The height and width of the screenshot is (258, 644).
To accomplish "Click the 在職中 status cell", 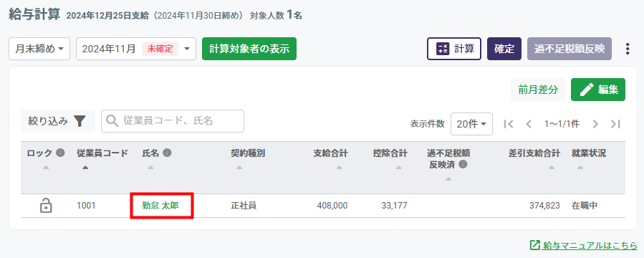I will [585, 206].
